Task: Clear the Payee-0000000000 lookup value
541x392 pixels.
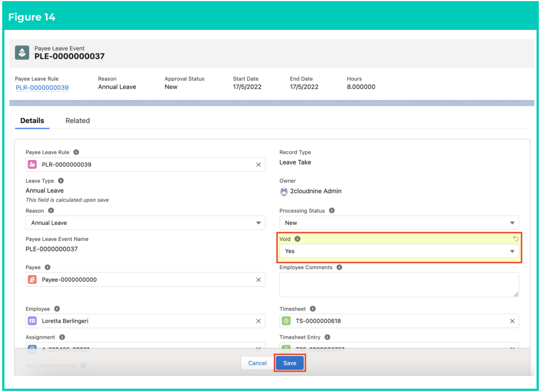Action: [x=258, y=280]
